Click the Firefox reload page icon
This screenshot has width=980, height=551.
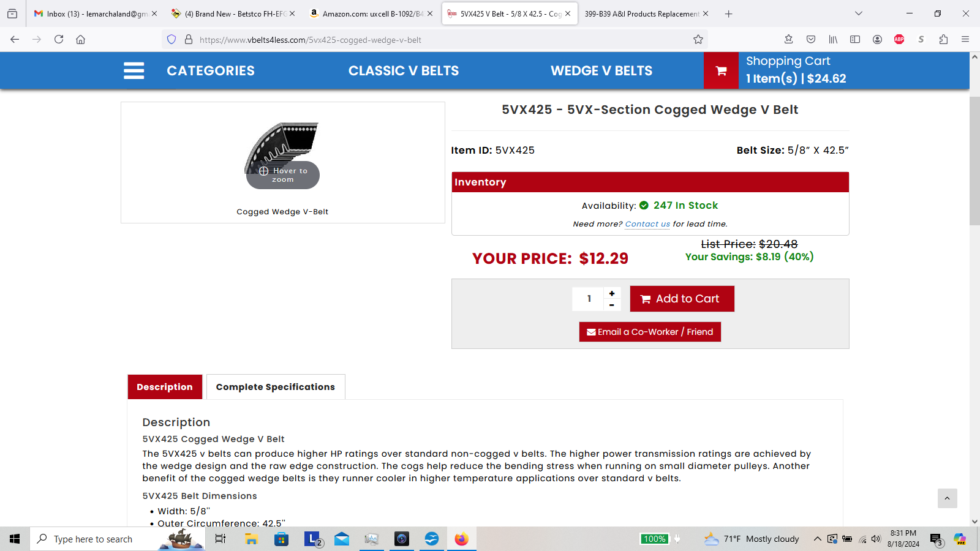[x=59, y=40]
